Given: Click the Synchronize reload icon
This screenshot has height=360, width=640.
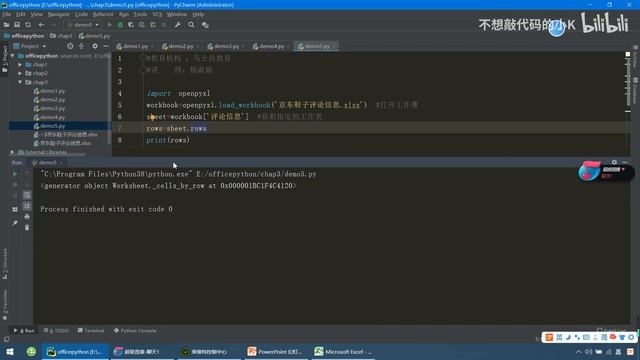Looking at the screenshot, I should [28, 25].
